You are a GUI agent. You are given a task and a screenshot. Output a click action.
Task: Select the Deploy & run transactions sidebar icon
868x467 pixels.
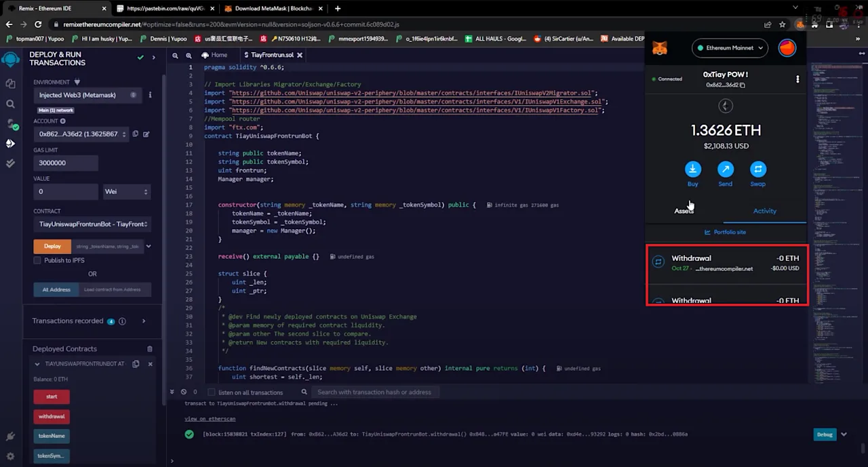point(10,144)
